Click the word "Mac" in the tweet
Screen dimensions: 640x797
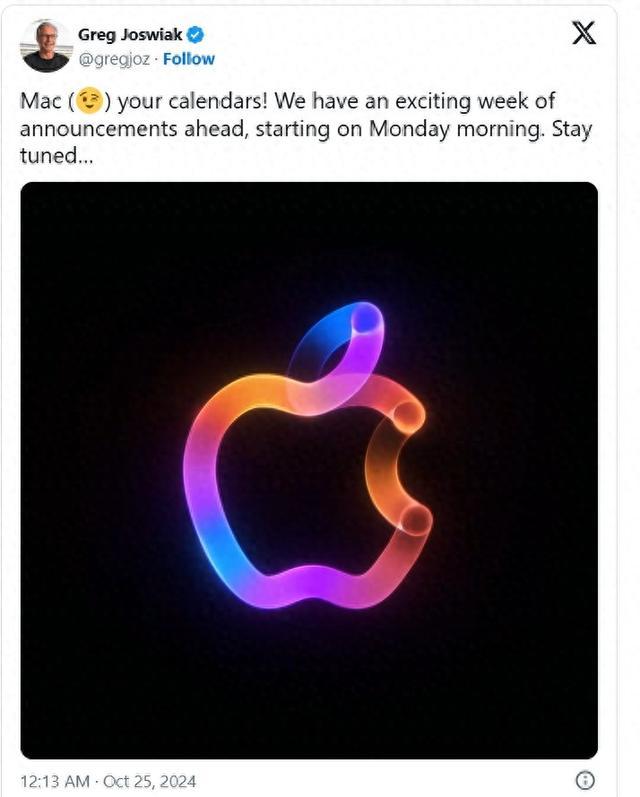(x=41, y=101)
